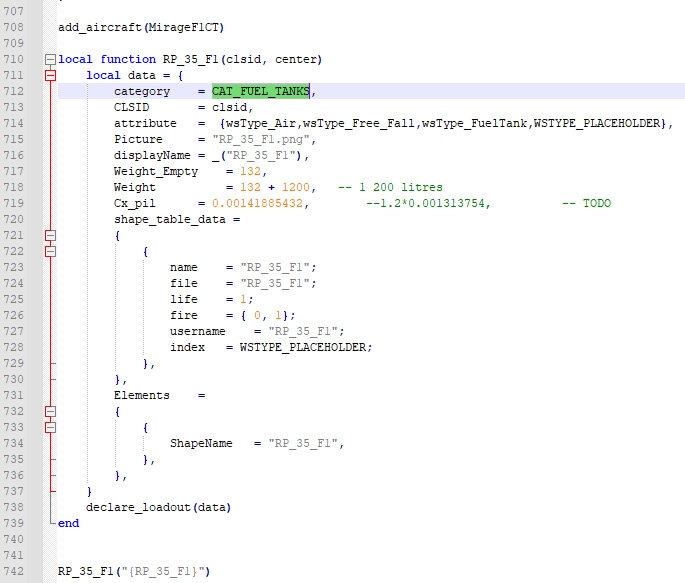685x583 pixels.
Task: Click the Picture key on line 715
Action: pos(138,139)
